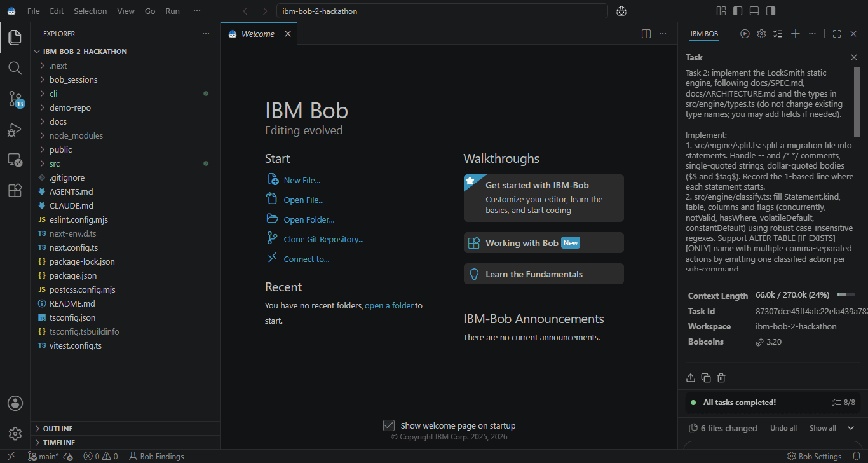Open the task checklist icon in Bob panel

click(778, 34)
